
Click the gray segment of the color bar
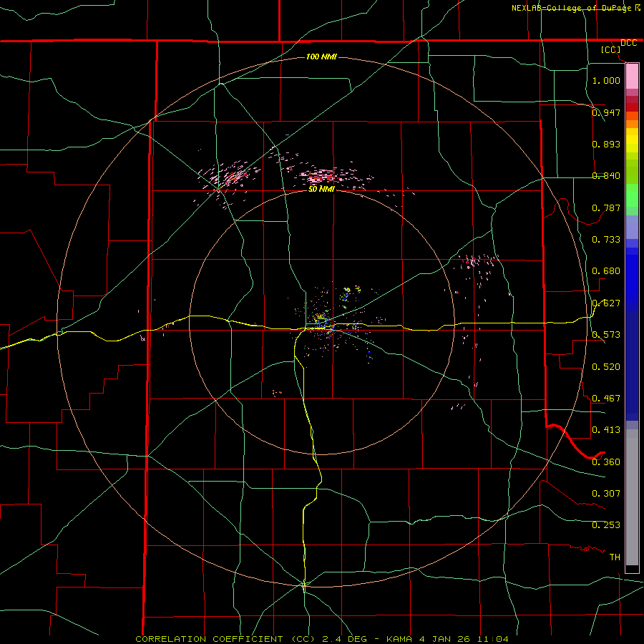tap(632, 497)
